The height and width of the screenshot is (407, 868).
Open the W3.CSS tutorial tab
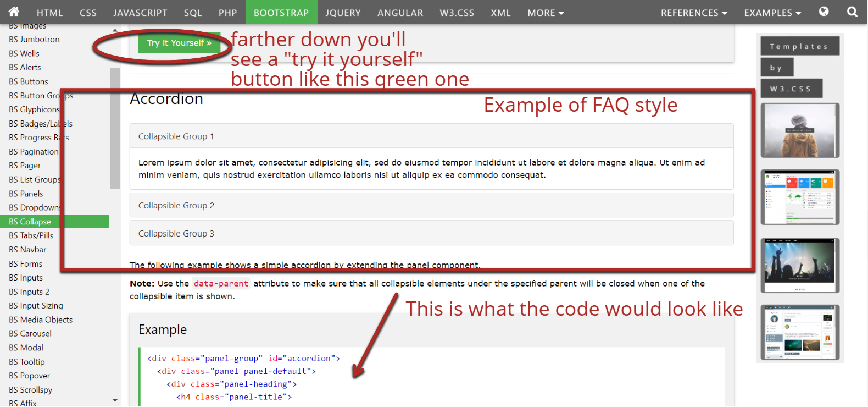457,13
